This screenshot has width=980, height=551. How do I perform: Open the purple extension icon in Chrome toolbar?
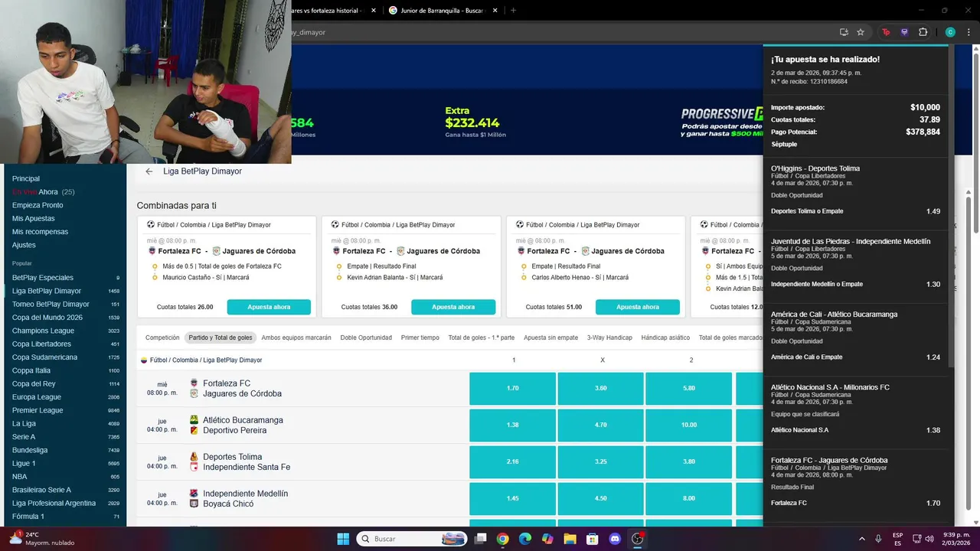pyautogui.click(x=904, y=32)
